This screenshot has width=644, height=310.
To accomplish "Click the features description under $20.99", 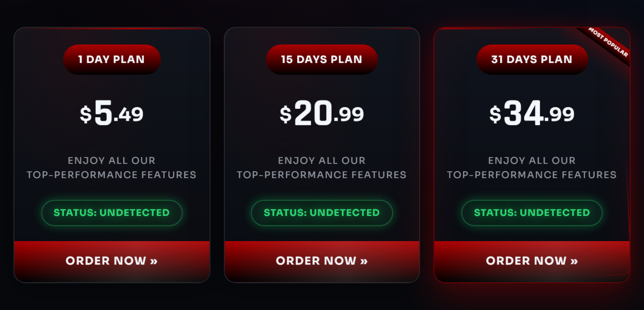I will [322, 168].
